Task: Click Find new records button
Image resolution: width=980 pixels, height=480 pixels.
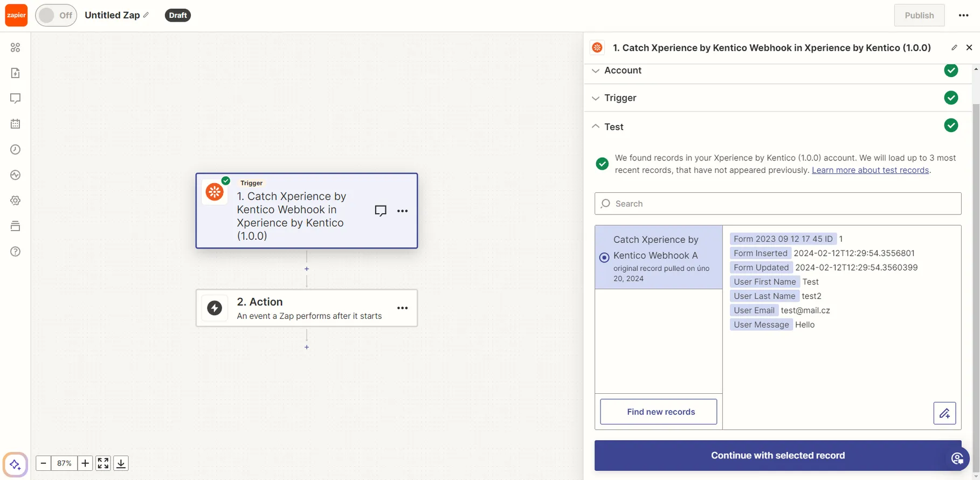Action: (659, 412)
